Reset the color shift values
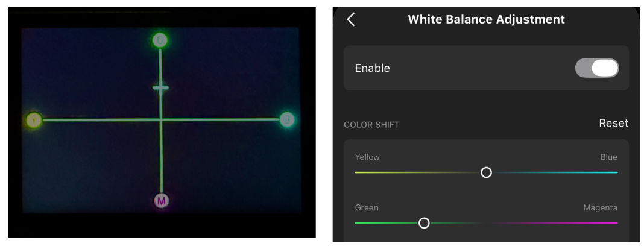 click(x=613, y=123)
